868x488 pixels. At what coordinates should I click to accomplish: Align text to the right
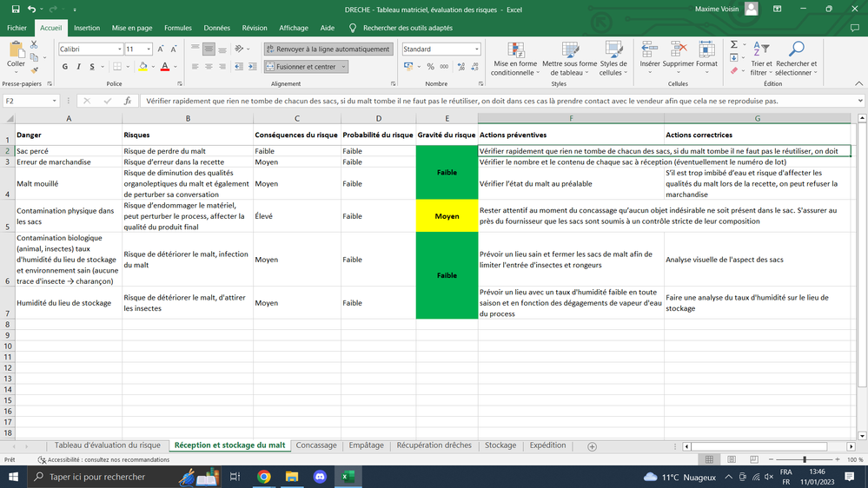(x=222, y=66)
